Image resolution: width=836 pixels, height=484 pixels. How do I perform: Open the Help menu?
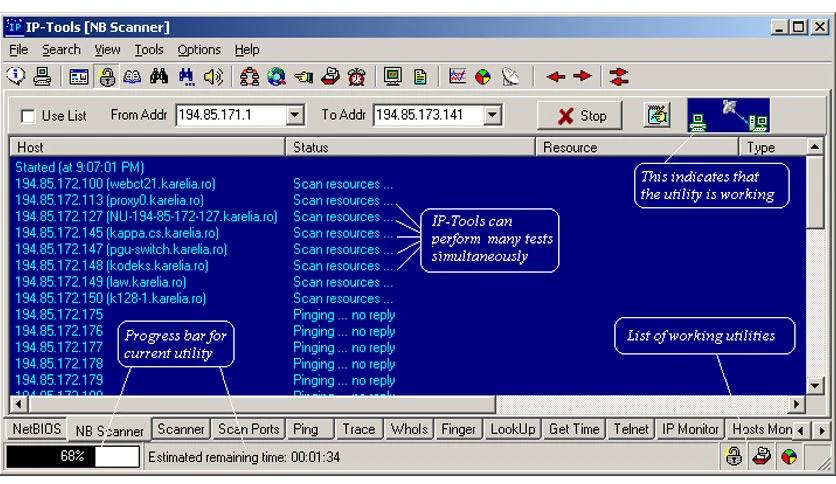pos(247,50)
